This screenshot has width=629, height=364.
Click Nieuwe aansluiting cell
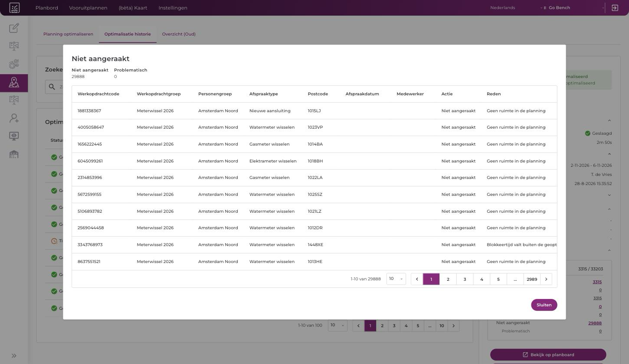pos(270,111)
